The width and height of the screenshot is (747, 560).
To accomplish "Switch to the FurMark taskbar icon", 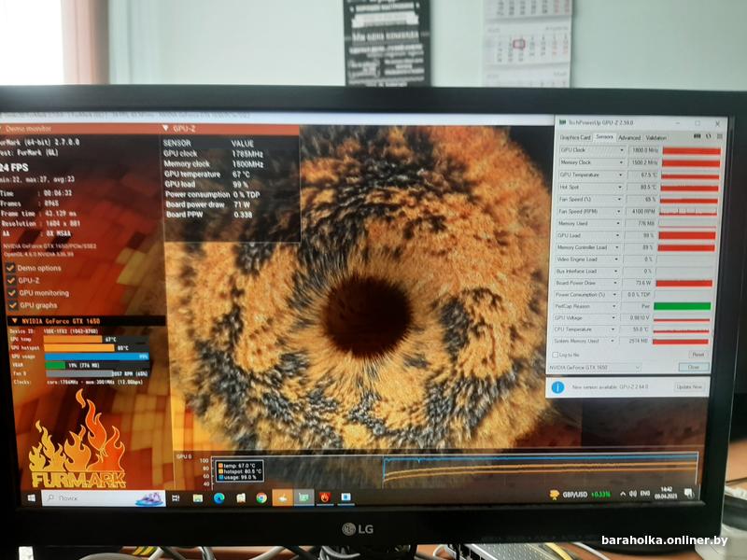I will [325, 498].
